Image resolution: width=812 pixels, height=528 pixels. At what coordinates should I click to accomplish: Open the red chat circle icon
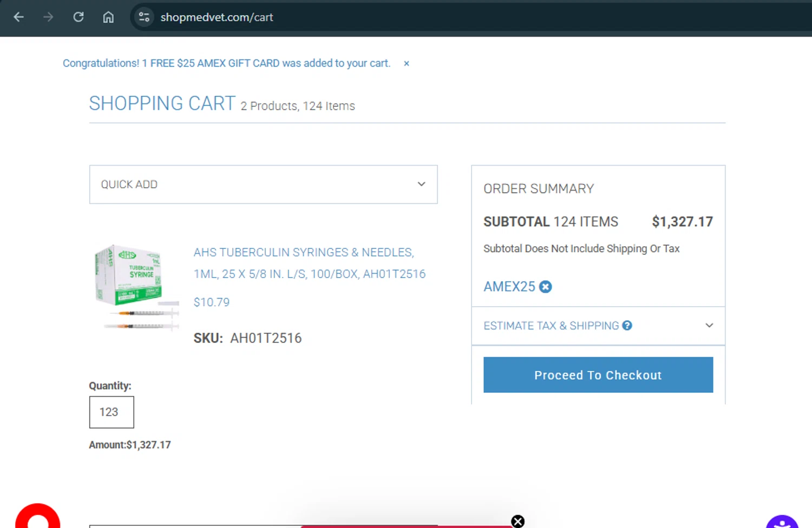point(37,517)
